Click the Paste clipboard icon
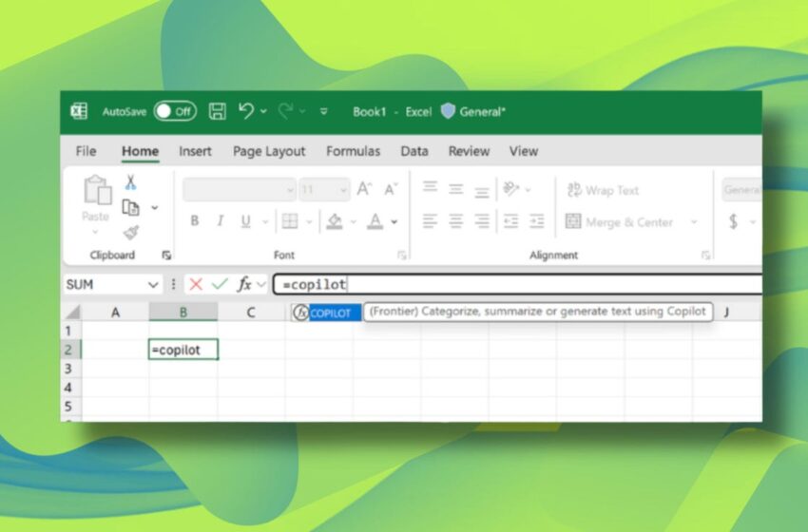Image resolution: width=808 pixels, height=532 pixels. (x=97, y=190)
